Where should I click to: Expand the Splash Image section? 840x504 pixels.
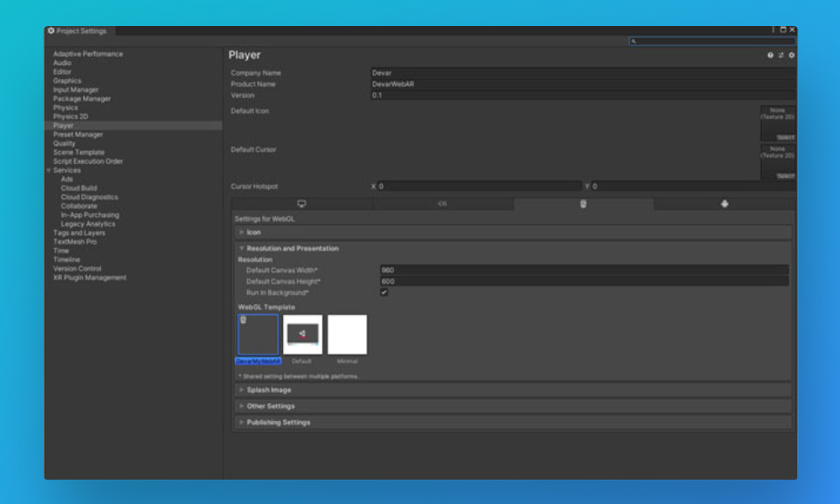(242, 391)
